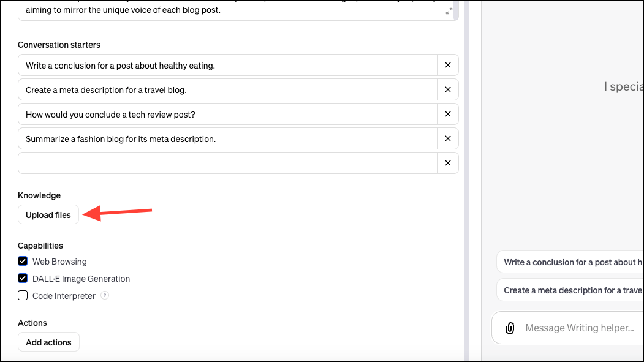Edit the healthy eating starter text
The image size is (644, 362).
click(227, 65)
